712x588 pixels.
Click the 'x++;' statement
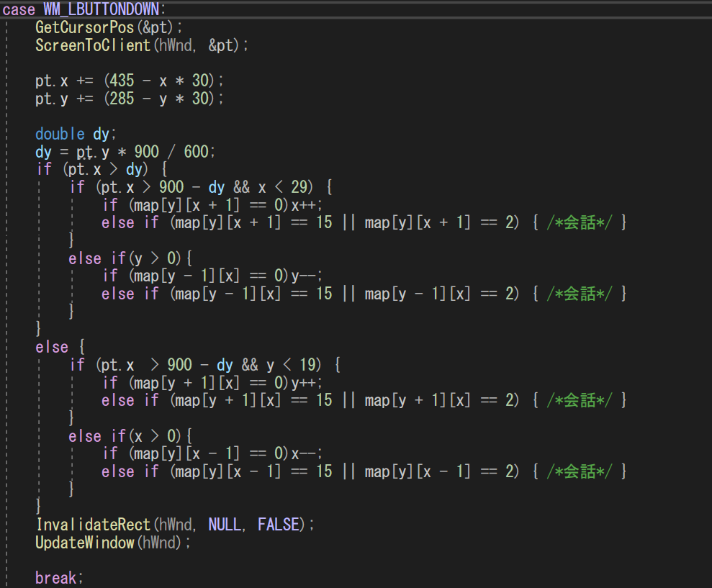pos(307,205)
